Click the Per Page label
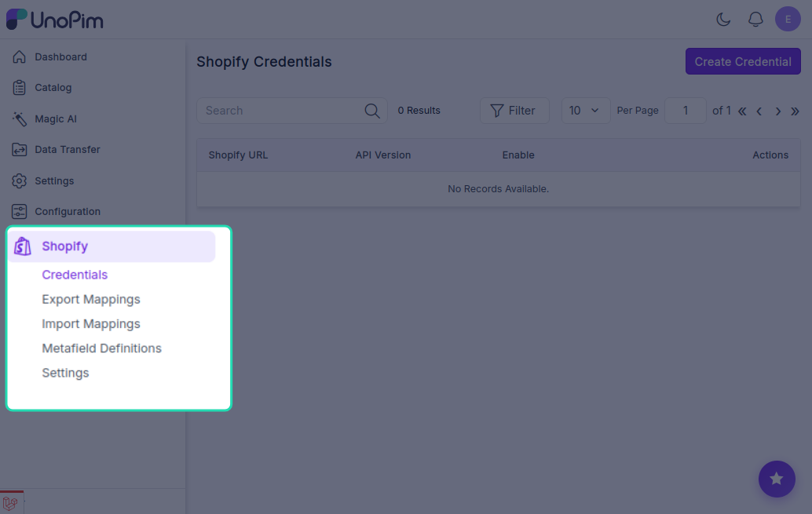 click(x=638, y=111)
